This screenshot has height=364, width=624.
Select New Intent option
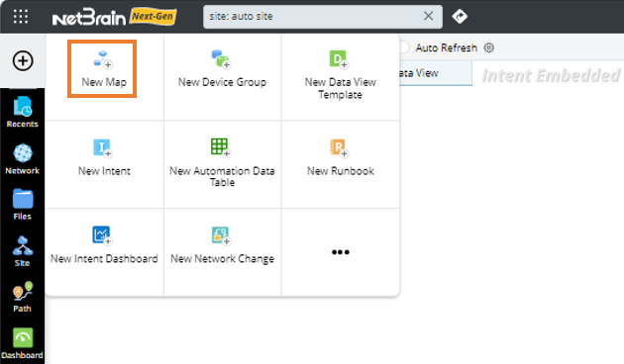click(x=104, y=157)
